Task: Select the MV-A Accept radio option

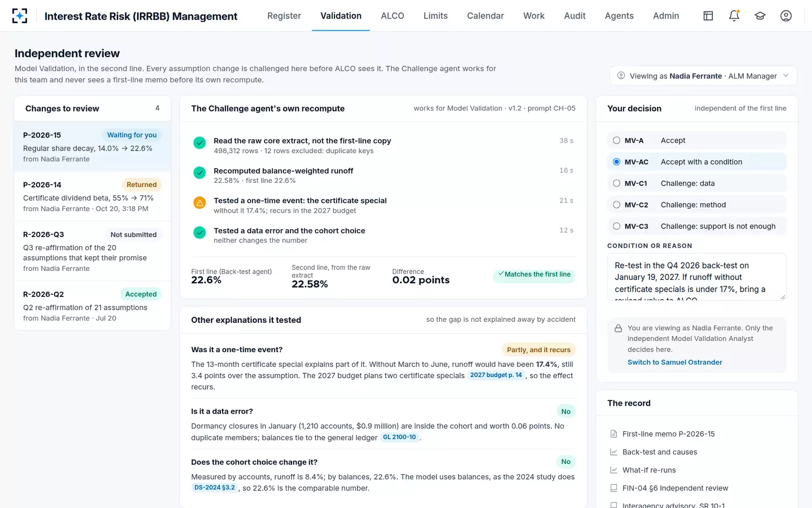Action: click(697, 141)
